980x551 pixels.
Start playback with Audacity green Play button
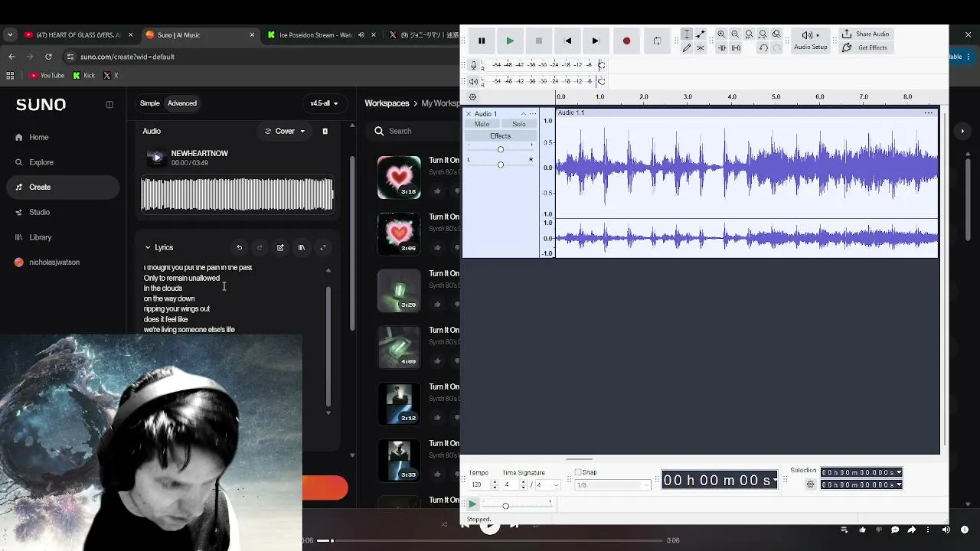click(510, 41)
